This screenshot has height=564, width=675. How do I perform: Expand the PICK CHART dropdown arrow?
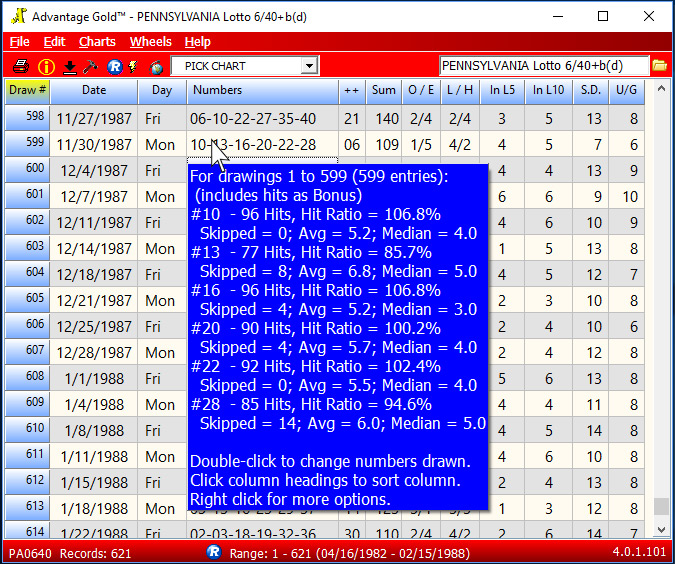pos(309,66)
